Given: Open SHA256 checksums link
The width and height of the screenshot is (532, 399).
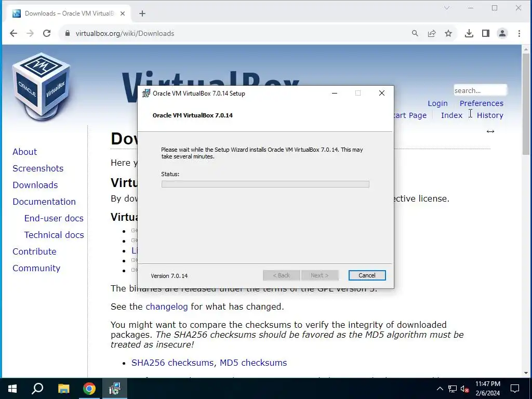Looking at the screenshot, I should [172, 363].
